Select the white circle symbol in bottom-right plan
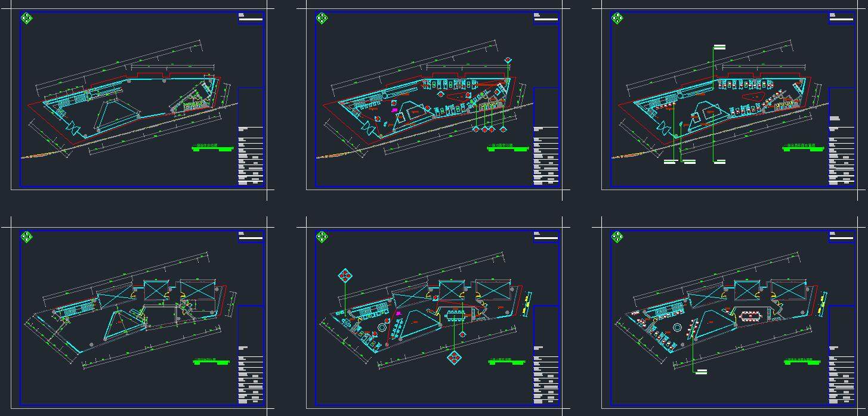This screenshot has width=868, height=416. (x=678, y=327)
